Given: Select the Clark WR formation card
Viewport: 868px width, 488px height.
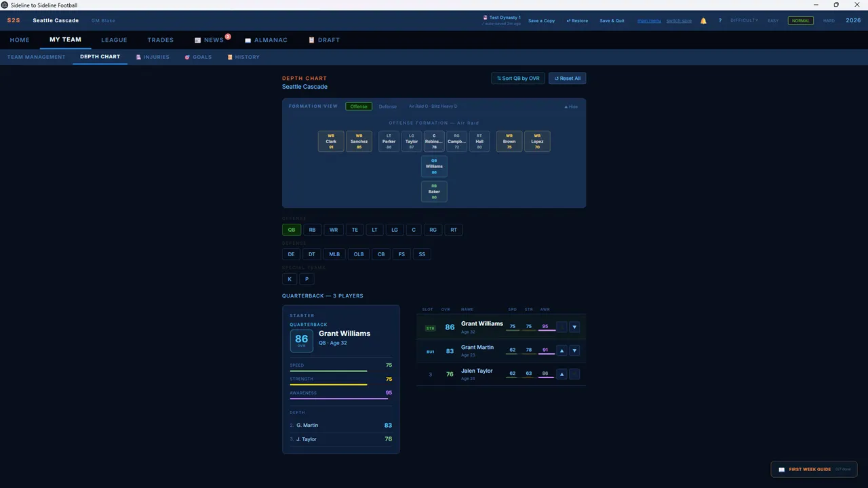Looking at the screenshot, I should (331, 141).
